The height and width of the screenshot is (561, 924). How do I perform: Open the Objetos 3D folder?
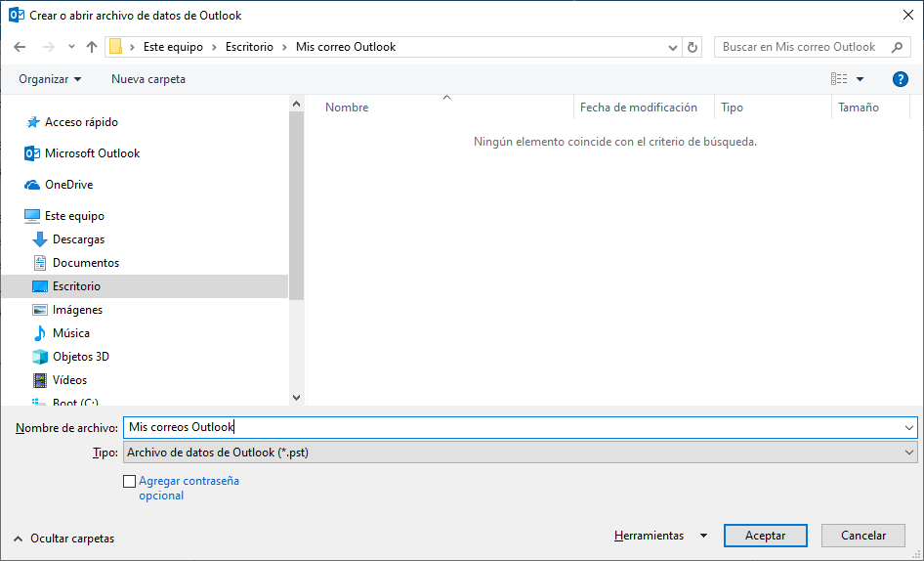tap(81, 357)
